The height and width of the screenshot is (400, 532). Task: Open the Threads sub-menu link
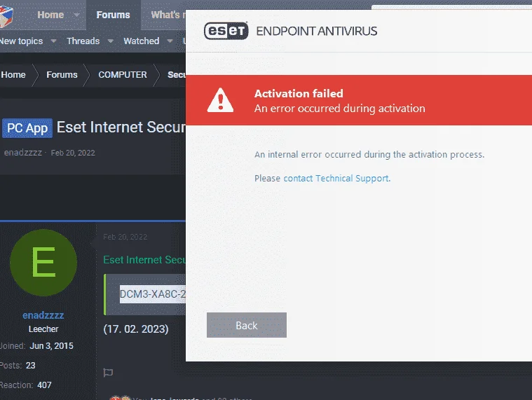pos(83,41)
